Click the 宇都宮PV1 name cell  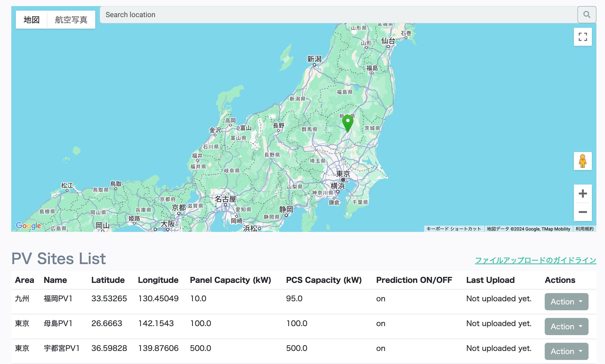[x=62, y=348]
